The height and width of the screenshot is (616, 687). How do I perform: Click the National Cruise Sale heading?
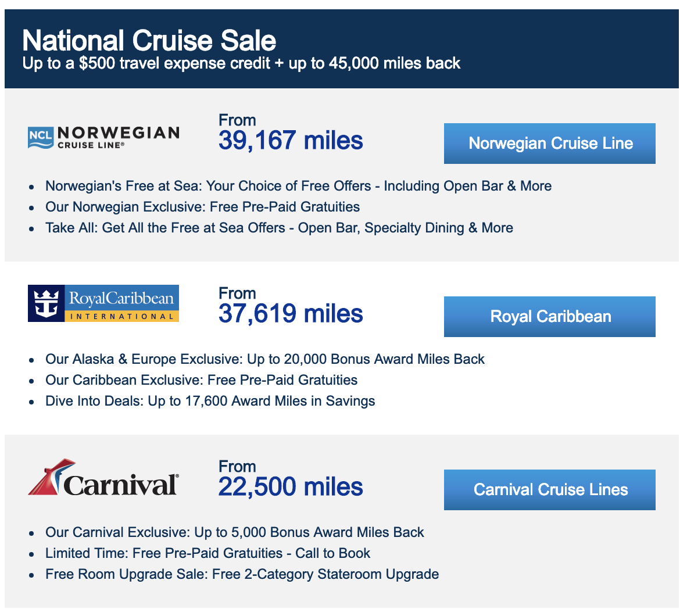149,41
